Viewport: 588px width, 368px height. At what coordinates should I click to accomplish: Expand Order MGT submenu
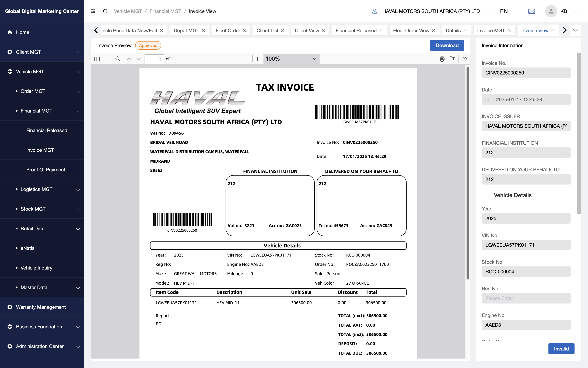[42, 91]
